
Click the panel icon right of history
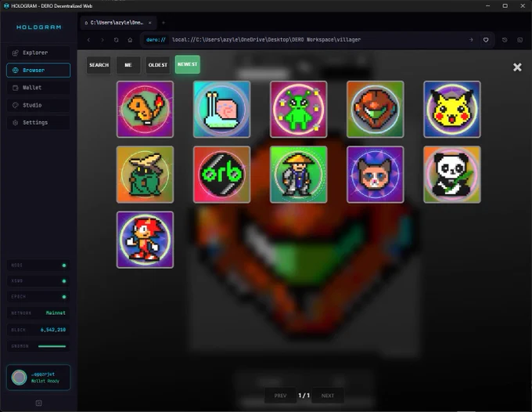pyautogui.click(x=519, y=40)
